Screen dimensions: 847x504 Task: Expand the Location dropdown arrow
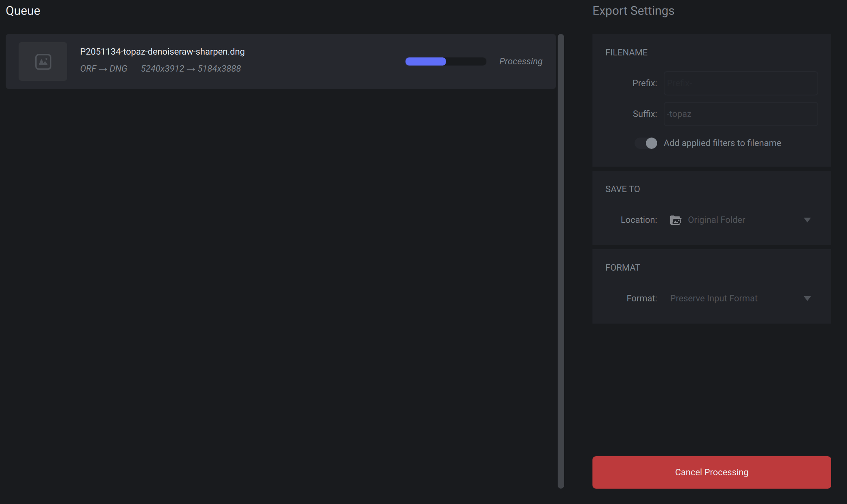pos(807,220)
